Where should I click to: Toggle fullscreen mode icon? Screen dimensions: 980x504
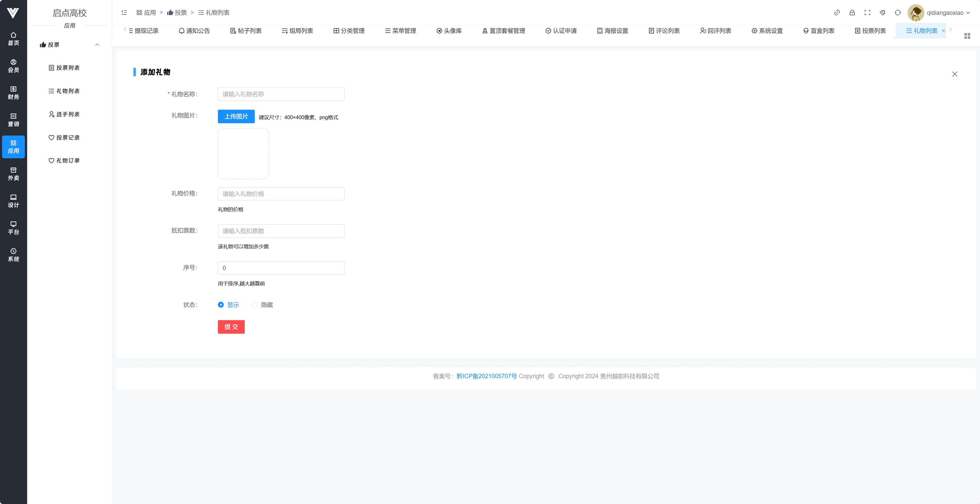(x=867, y=13)
